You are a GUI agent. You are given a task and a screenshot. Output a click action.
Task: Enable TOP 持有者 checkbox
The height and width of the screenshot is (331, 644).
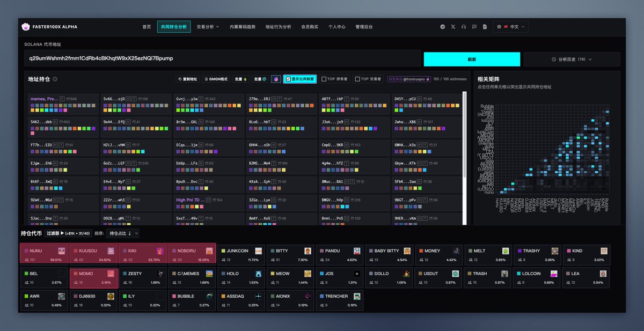[x=324, y=79]
